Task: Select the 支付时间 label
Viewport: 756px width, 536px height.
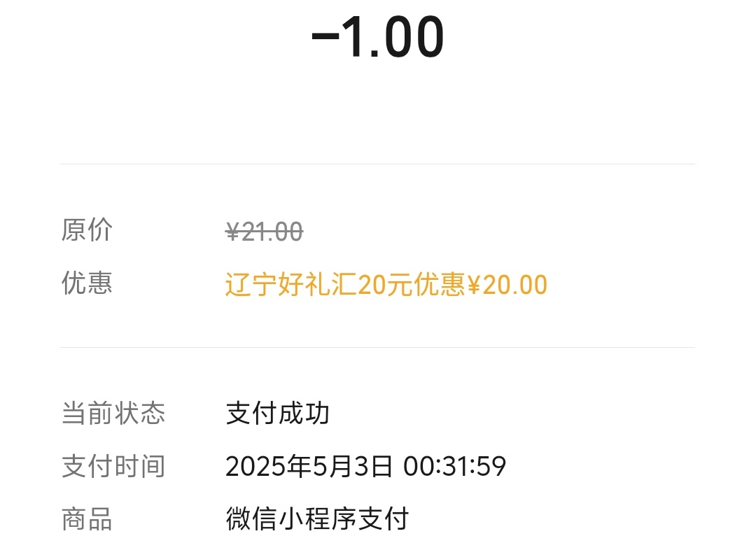Action: [113, 466]
